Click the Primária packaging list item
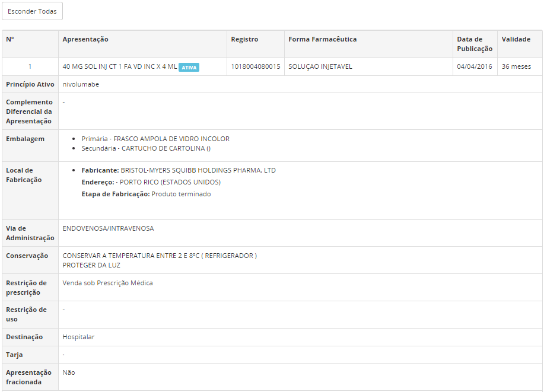 (155, 139)
